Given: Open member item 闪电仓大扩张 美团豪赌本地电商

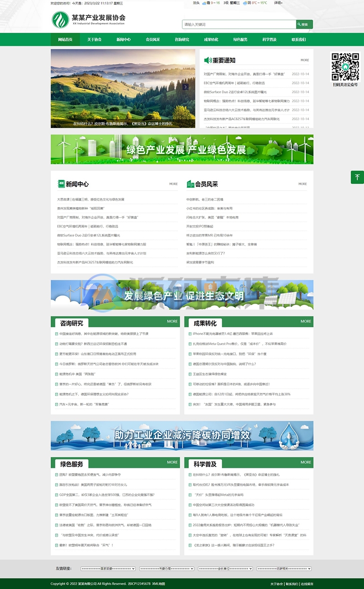Looking at the screenshot, I should tap(212, 217).
